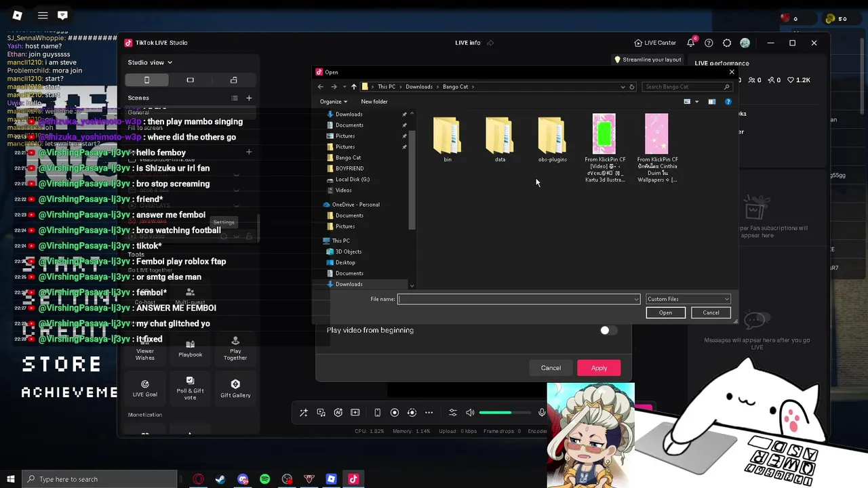This screenshot has width=868, height=488.
Task: Expand the address bar history dropdown
Action: pyautogui.click(x=623, y=87)
